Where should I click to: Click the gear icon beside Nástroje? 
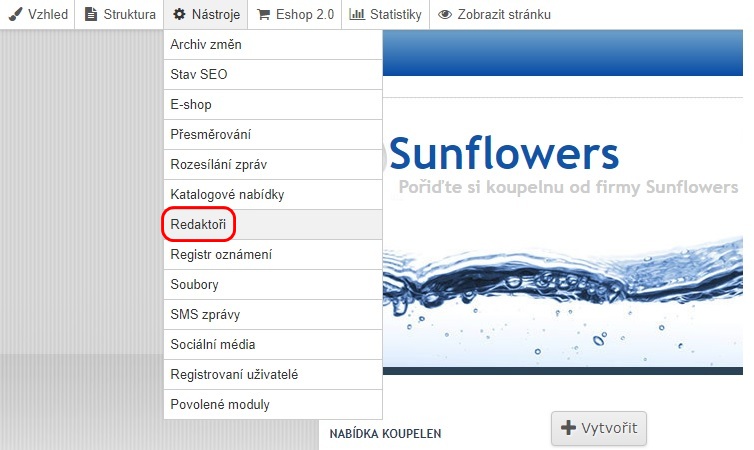coord(179,14)
